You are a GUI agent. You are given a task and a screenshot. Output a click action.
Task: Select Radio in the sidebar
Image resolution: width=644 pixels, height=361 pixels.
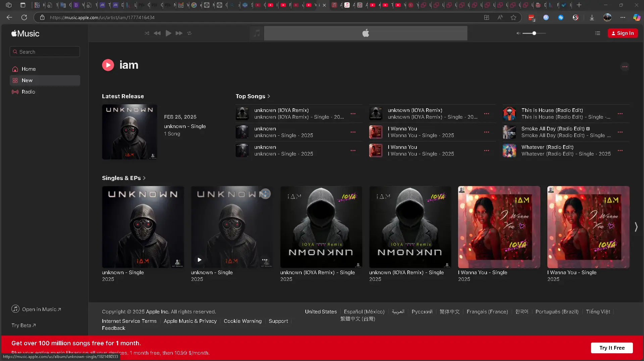coord(28,92)
